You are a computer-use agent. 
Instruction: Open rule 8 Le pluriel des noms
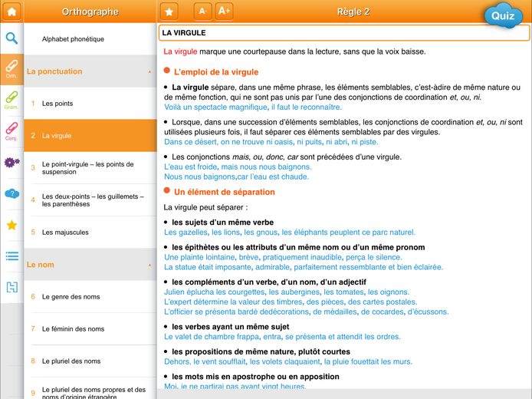click(x=90, y=361)
